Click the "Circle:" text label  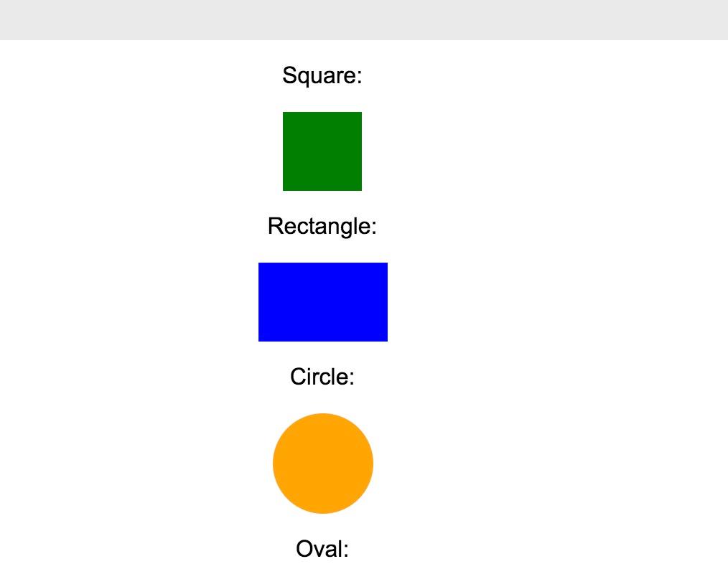(322, 377)
